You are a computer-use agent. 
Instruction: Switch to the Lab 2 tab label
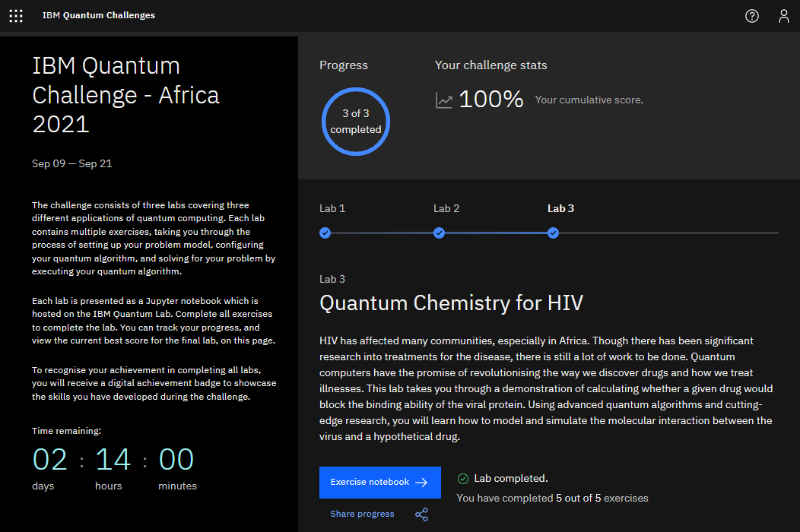tap(446, 208)
